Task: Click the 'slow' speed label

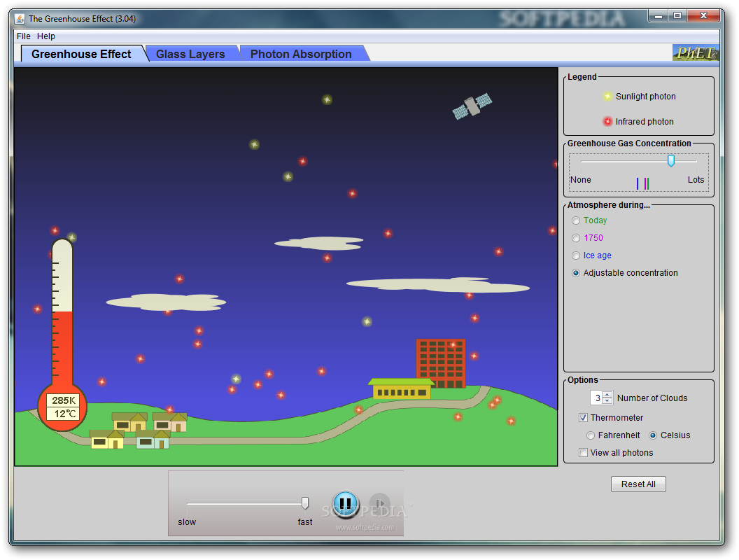Action: 187,521
